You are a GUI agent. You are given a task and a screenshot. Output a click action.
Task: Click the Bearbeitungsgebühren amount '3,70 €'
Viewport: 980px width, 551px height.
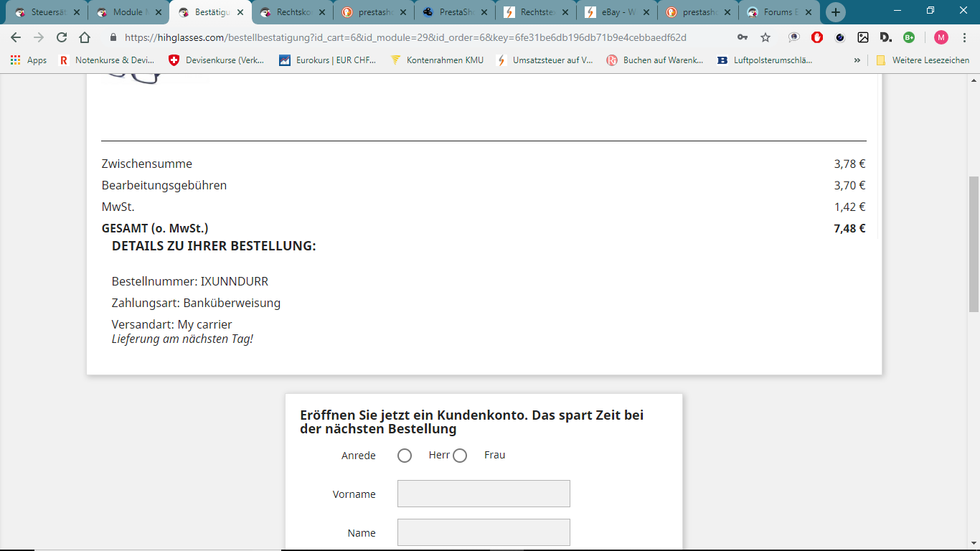coord(849,185)
